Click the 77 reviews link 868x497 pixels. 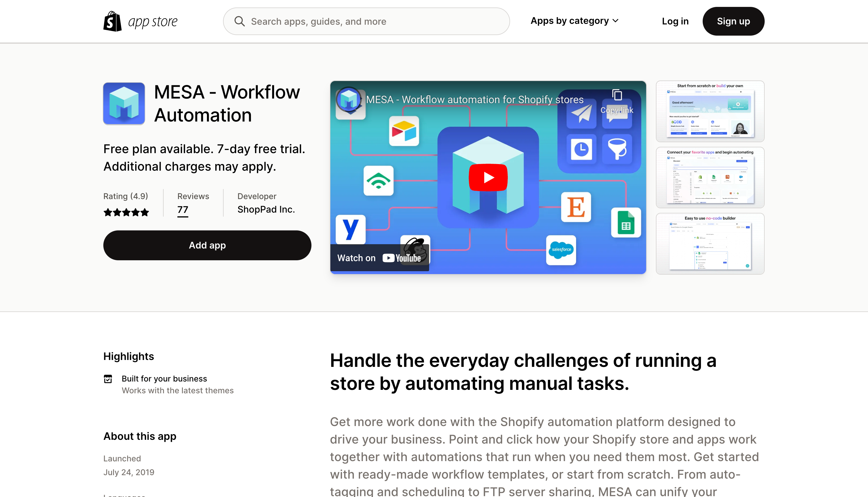point(183,209)
